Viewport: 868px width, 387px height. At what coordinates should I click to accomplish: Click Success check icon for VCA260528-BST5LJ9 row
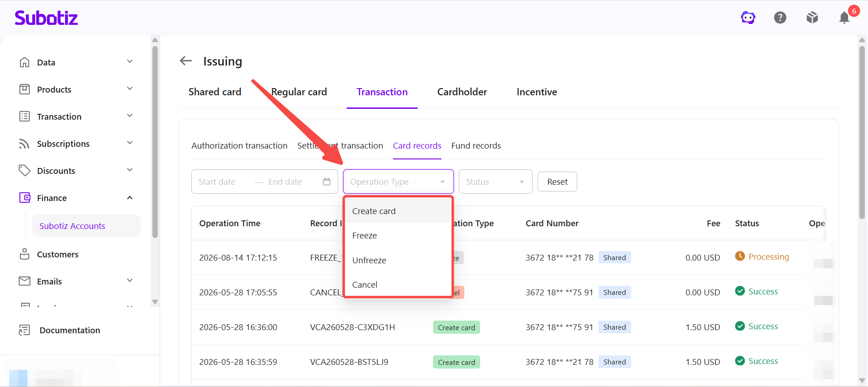click(x=740, y=360)
